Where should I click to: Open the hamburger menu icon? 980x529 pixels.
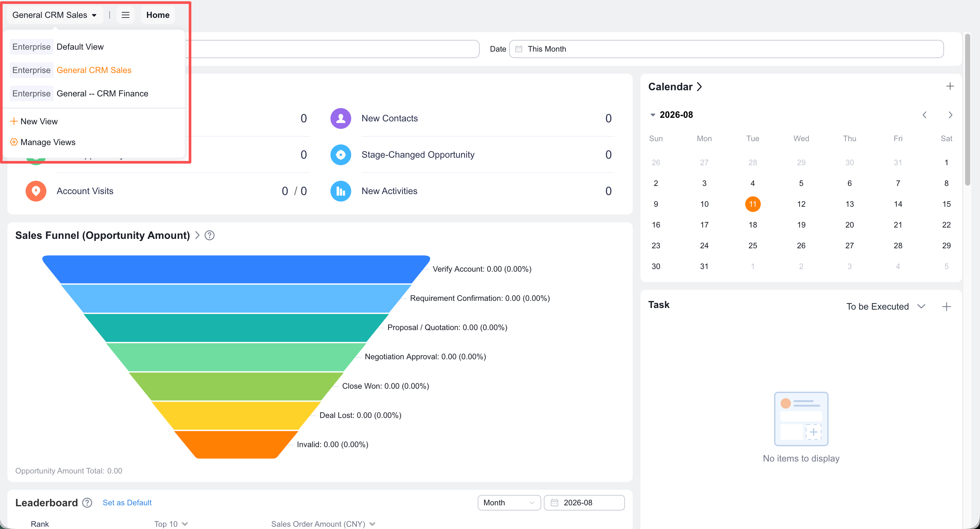pyautogui.click(x=125, y=15)
